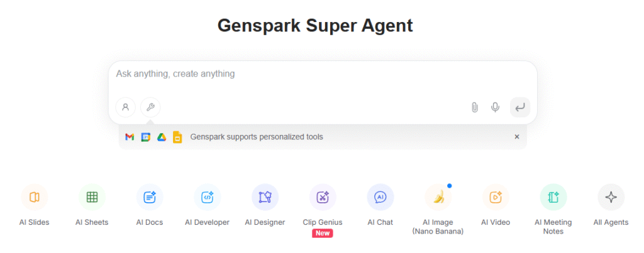Click the Gmail icon in banner
Viewport: 644px width, 253px height.
coord(130,137)
